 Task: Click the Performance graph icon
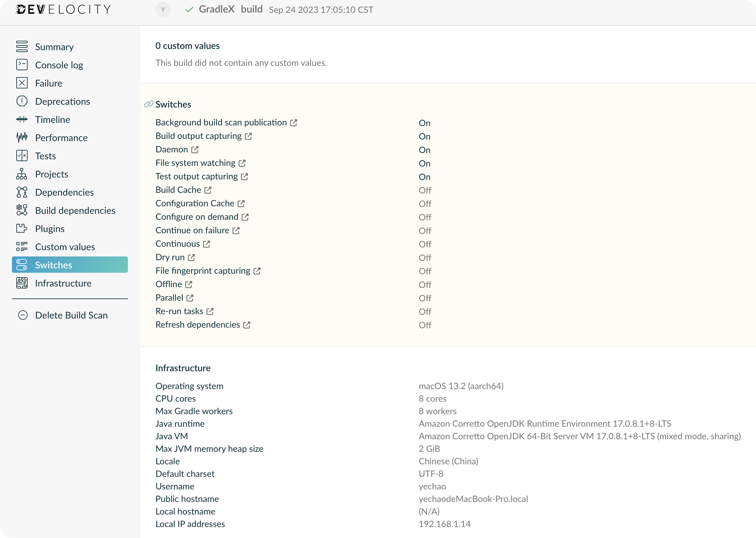[x=22, y=138]
